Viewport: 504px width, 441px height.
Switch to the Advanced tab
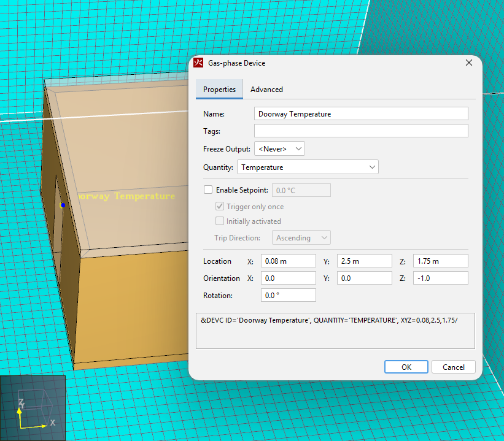coord(266,90)
